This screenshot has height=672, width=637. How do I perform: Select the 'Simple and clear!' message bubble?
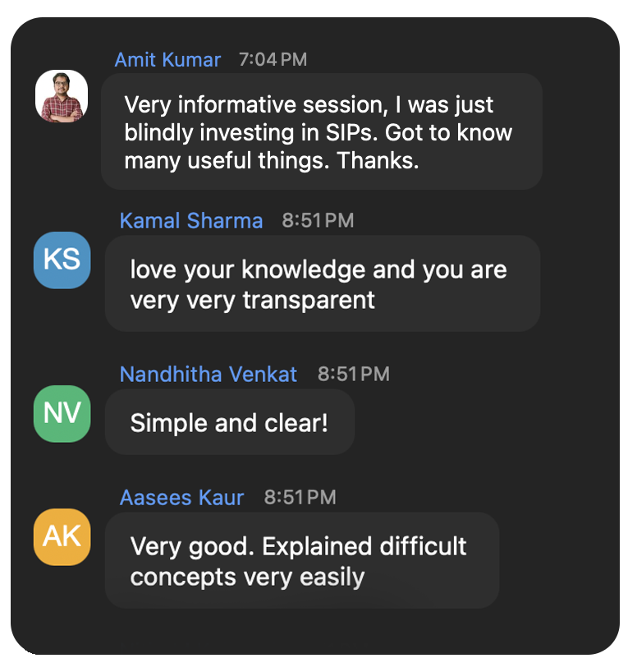(x=230, y=422)
